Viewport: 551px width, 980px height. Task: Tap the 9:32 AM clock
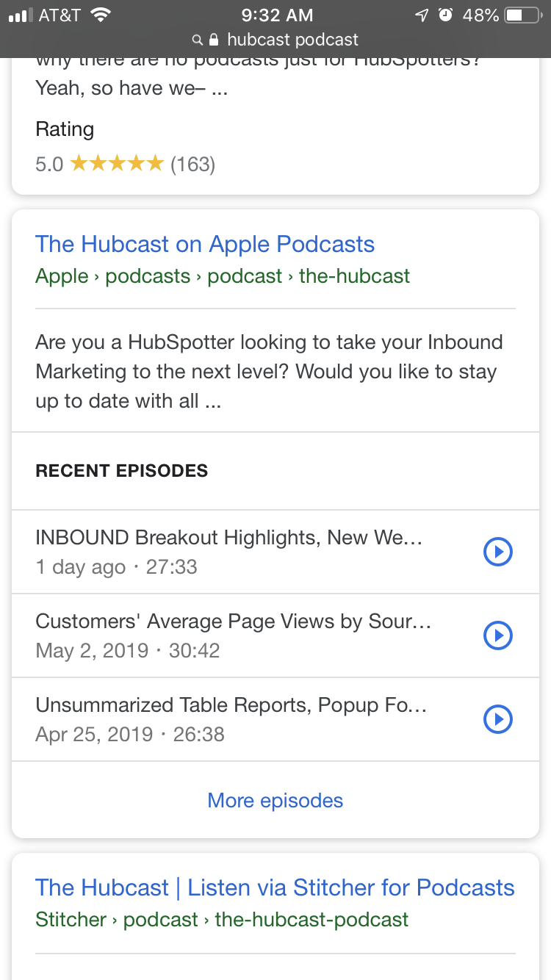(277, 15)
